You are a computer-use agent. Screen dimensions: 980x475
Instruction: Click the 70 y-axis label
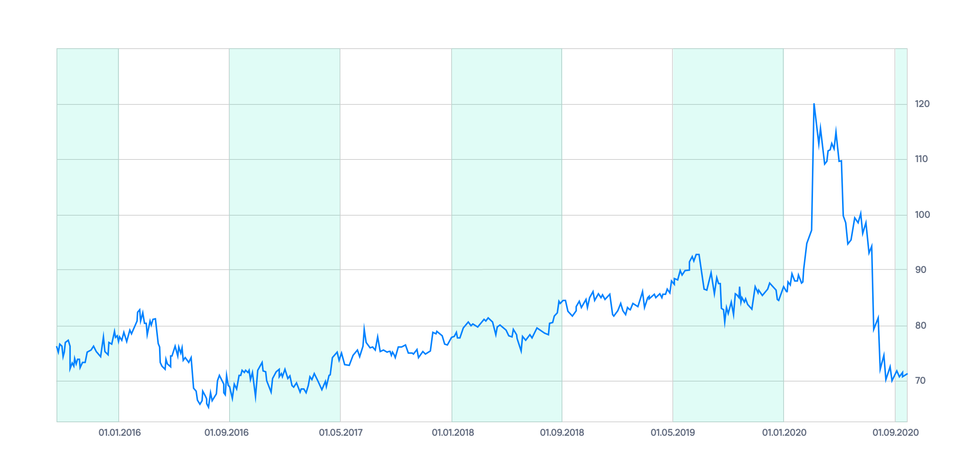(920, 381)
